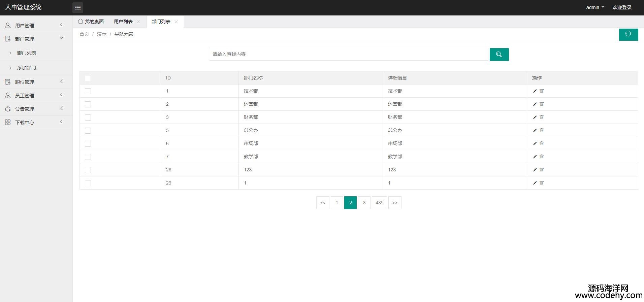Expand the 员工管理 sidebar menu
Viewport: 644px width, 302px height.
tap(36, 95)
